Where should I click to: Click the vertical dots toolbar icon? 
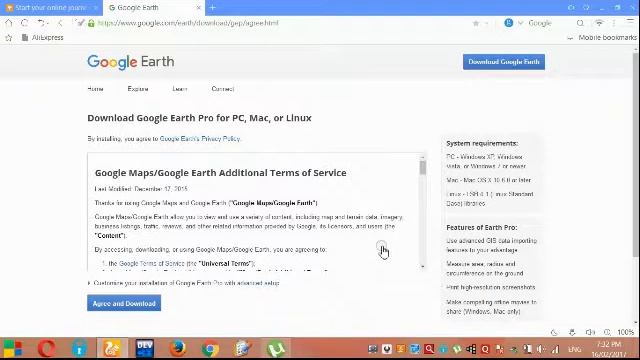614,23
